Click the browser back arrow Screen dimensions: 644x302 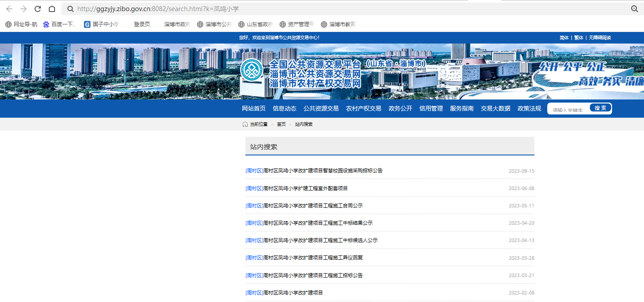point(9,9)
